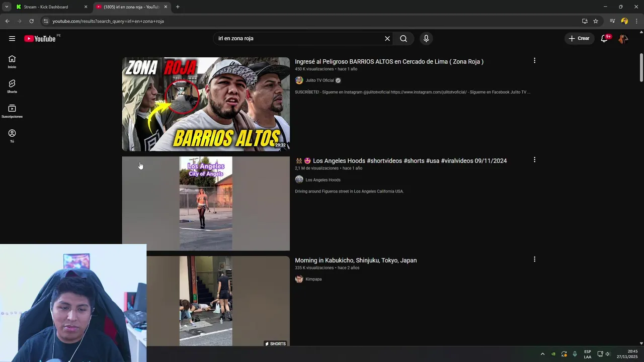Screen dimensions: 644x362
Task: Click the SUSCRÍBETE video description snippet
Action: click(x=413, y=92)
